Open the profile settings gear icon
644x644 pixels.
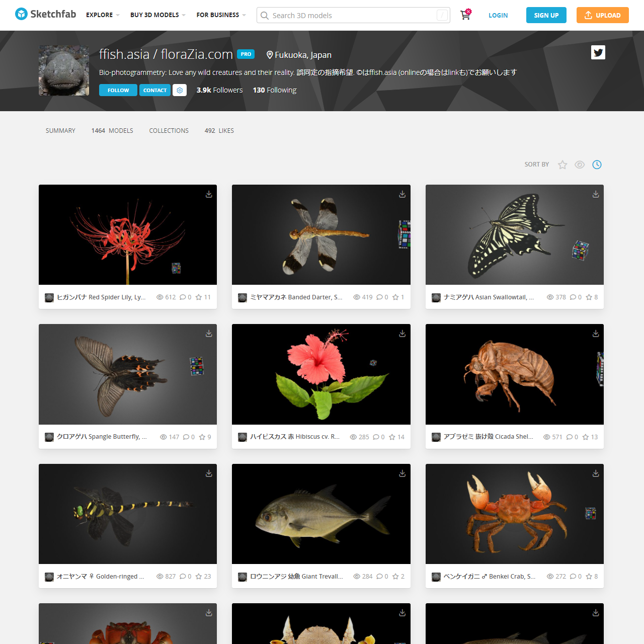(180, 90)
